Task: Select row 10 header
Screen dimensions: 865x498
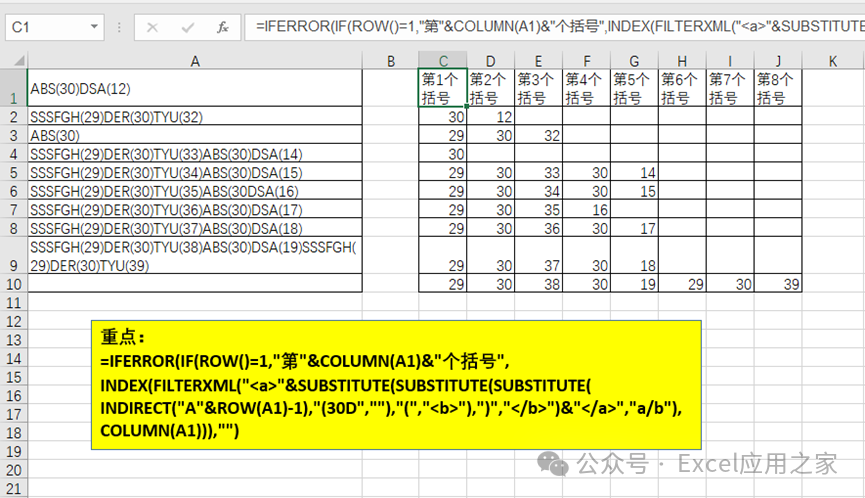Action: (14, 284)
